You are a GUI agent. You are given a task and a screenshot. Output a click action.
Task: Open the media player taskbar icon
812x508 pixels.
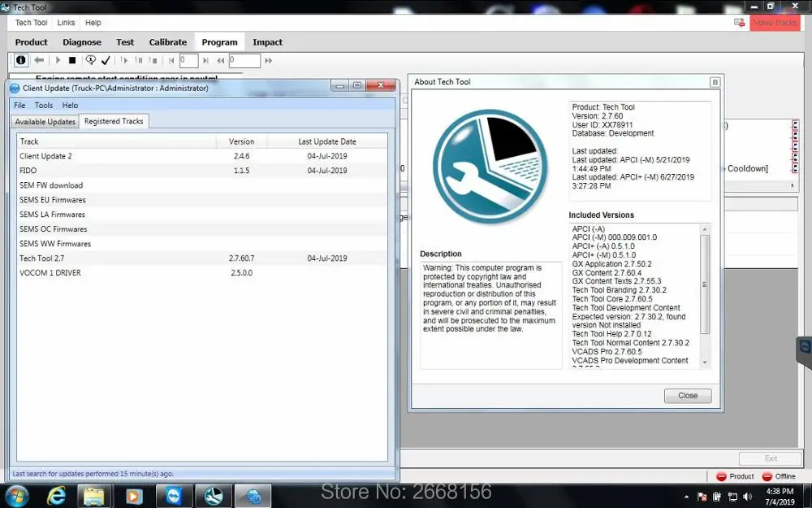click(134, 497)
